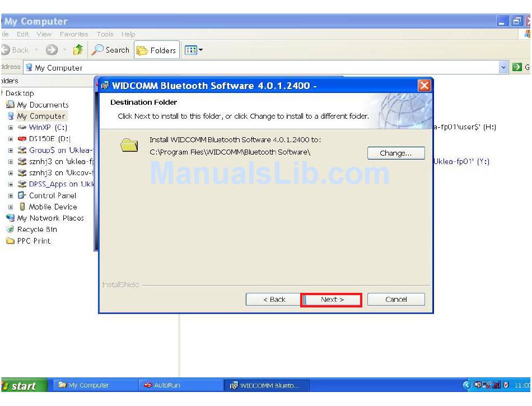Viewport: 532px width, 406px height.
Task: Click the My Documents icon in tree
Action: (x=11, y=105)
